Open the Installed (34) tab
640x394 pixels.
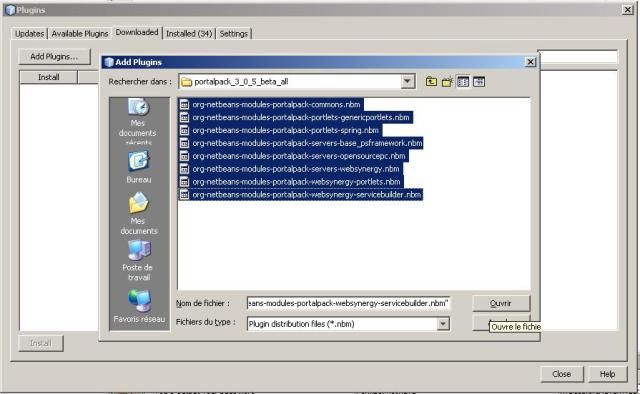(189, 33)
